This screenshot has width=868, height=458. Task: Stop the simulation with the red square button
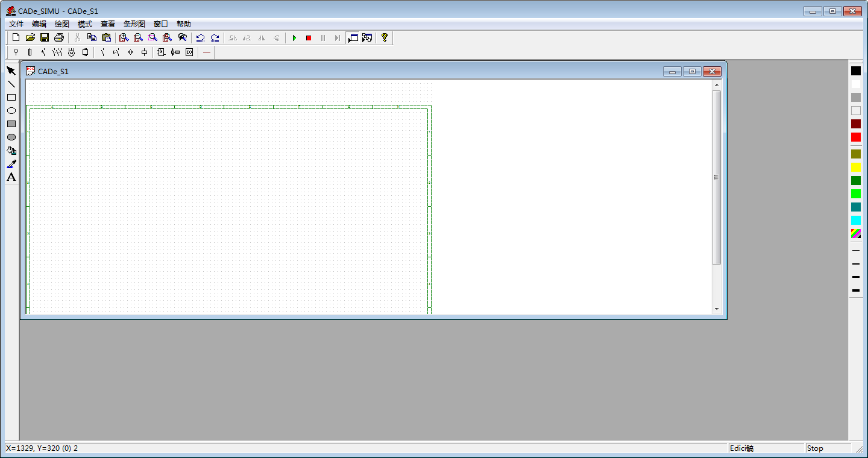tap(309, 37)
